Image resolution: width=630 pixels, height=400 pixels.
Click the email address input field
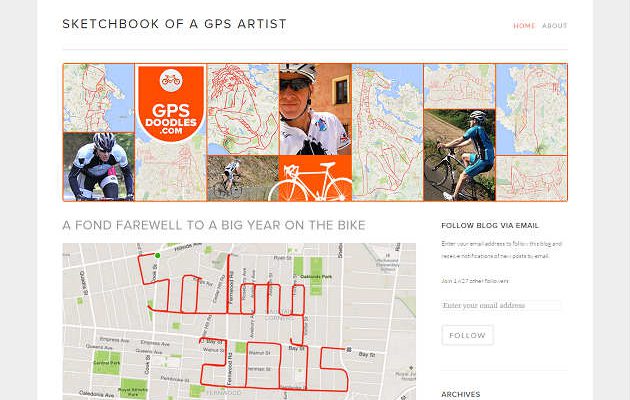tap(501, 305)
